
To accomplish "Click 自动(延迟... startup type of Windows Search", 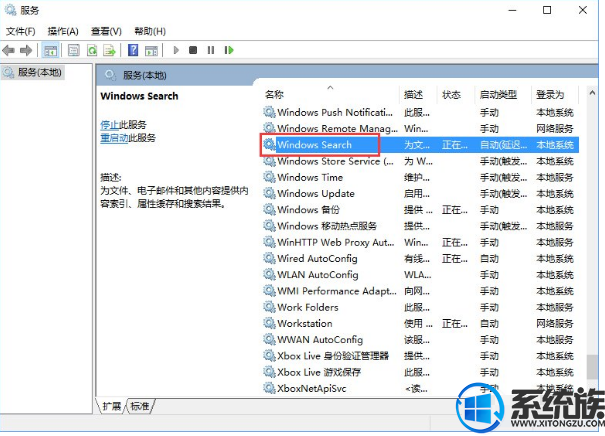I will (x=503, y=145).
